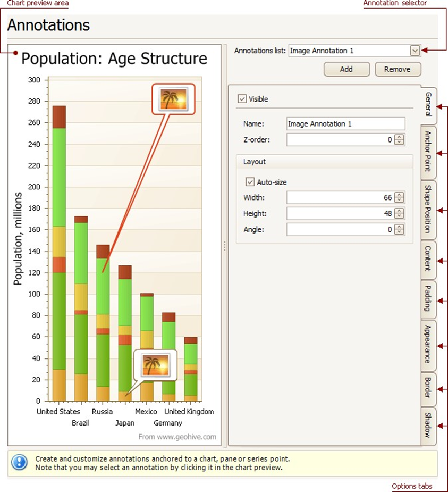Switch to the Anchor Point tab
The height and width of the screenshot is (492, 448).
pyautogui.click(x=428, y=151)
